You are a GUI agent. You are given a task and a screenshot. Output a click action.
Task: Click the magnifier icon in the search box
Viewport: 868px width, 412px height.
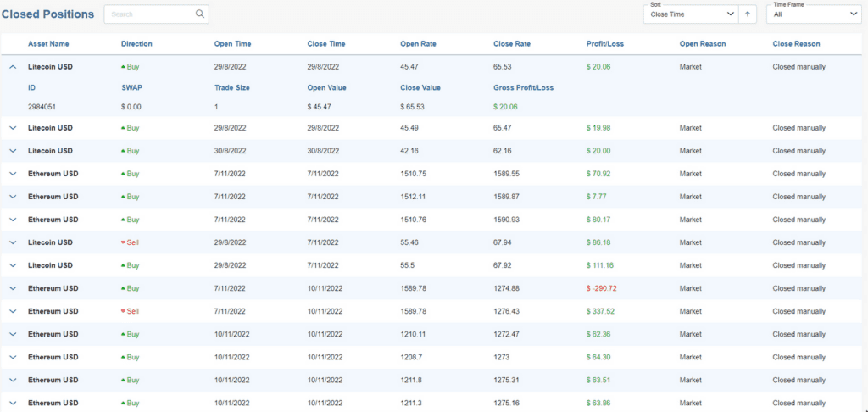(x=199, y=14)
